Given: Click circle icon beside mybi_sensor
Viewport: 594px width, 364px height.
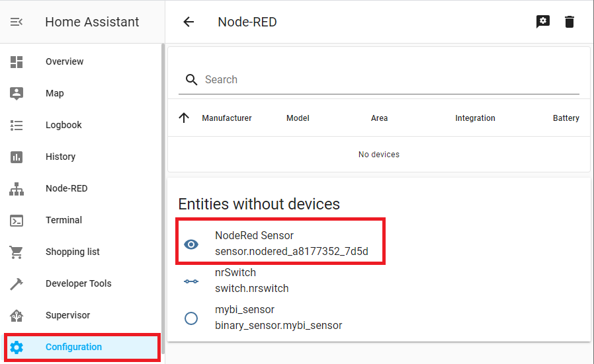Looking at the screenshot, I should pos(191,318).
